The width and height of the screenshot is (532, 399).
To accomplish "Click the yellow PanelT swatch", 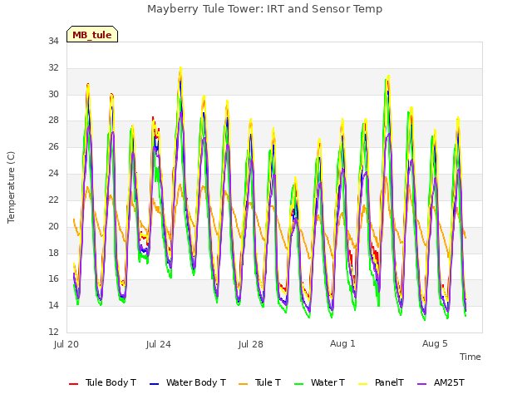I will [363, 384].
